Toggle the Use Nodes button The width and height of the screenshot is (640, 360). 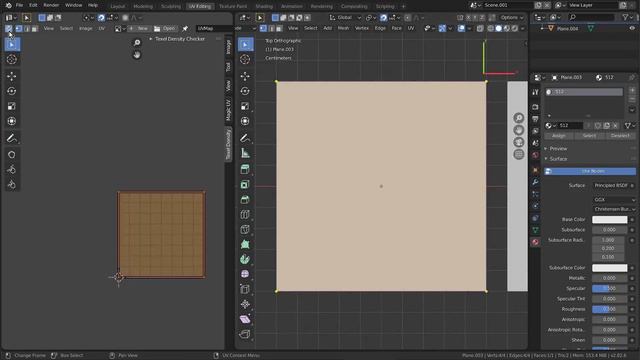tap(590, 171)
